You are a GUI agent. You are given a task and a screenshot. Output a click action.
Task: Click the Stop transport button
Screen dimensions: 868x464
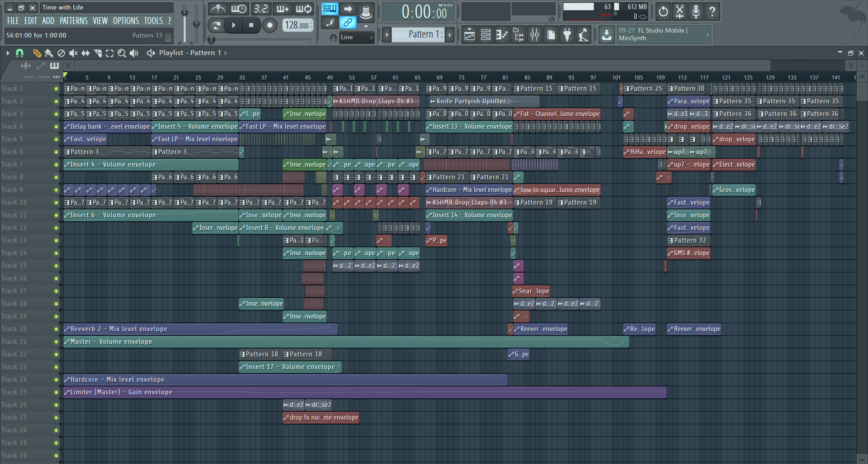[x=251, y=25]
